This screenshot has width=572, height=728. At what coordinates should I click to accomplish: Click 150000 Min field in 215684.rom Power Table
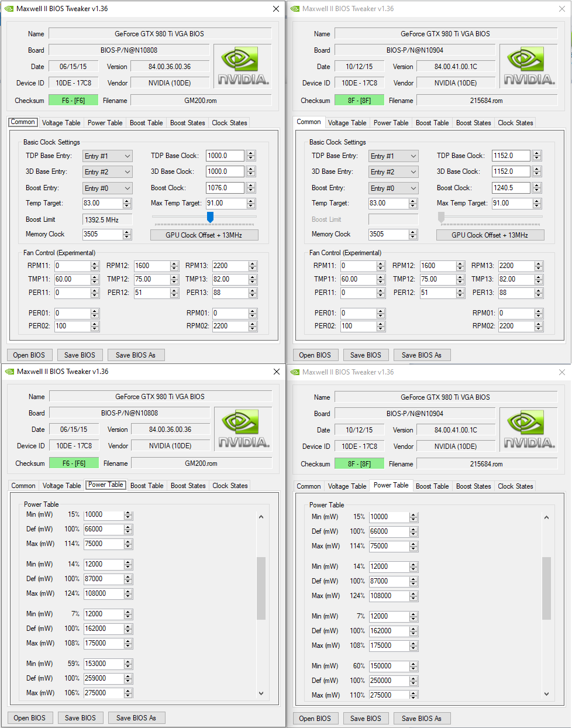[389, 666]
